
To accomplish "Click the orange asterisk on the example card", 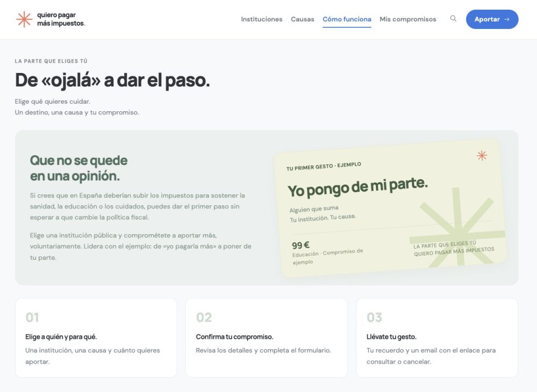I will coord(482,155).
